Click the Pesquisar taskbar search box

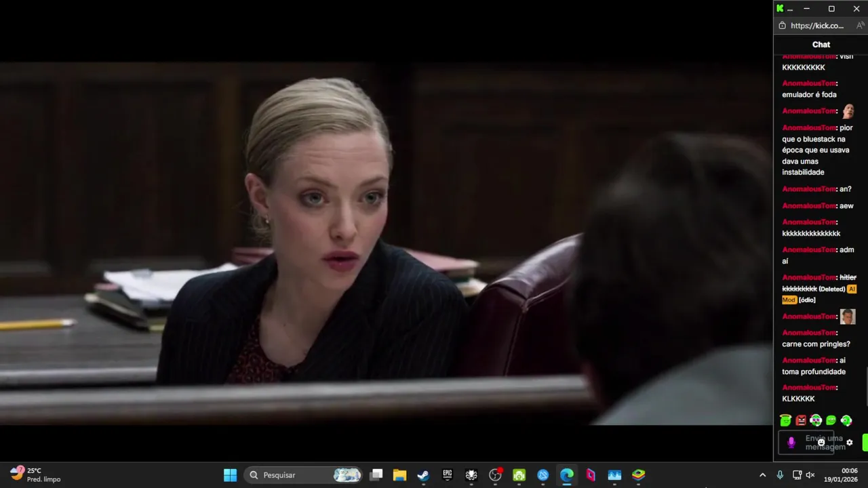coord(304,475)
